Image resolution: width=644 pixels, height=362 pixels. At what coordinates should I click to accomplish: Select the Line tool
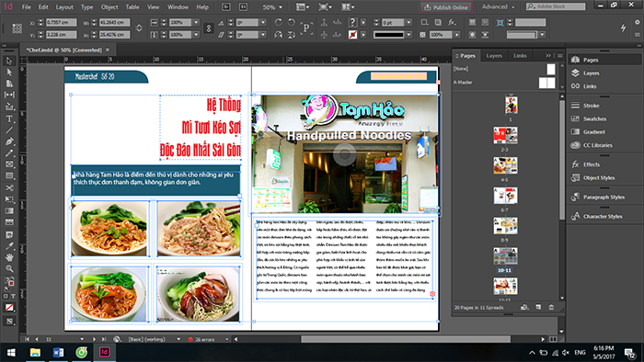[x=9, y=130]
